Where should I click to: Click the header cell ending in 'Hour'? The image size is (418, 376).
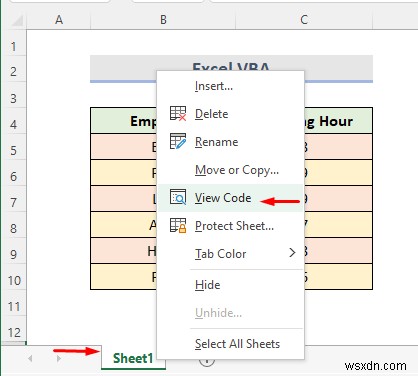[338, 121]
